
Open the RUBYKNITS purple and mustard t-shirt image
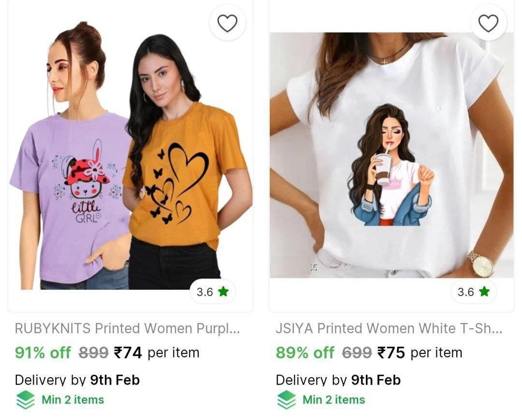click(131, 156)
